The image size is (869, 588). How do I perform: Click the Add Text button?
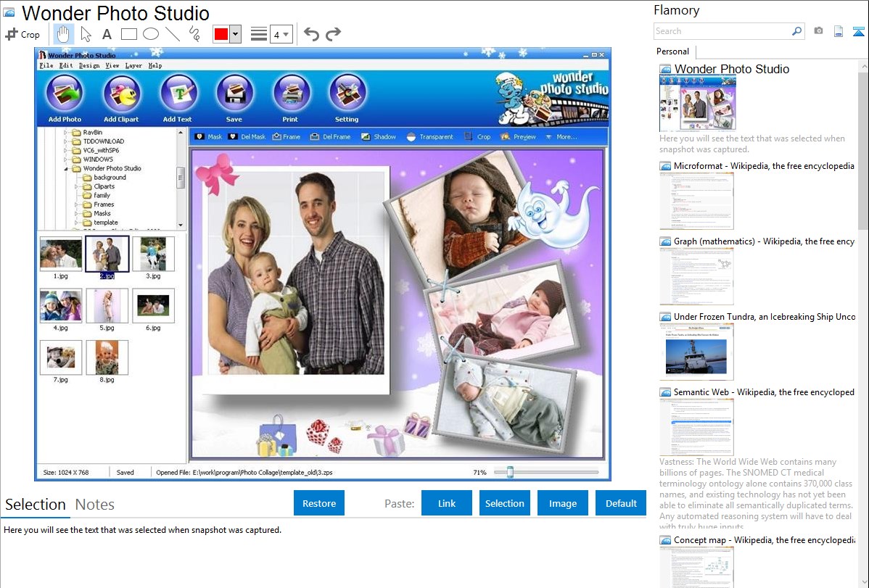pyautogui.click(x=177, y=98)
